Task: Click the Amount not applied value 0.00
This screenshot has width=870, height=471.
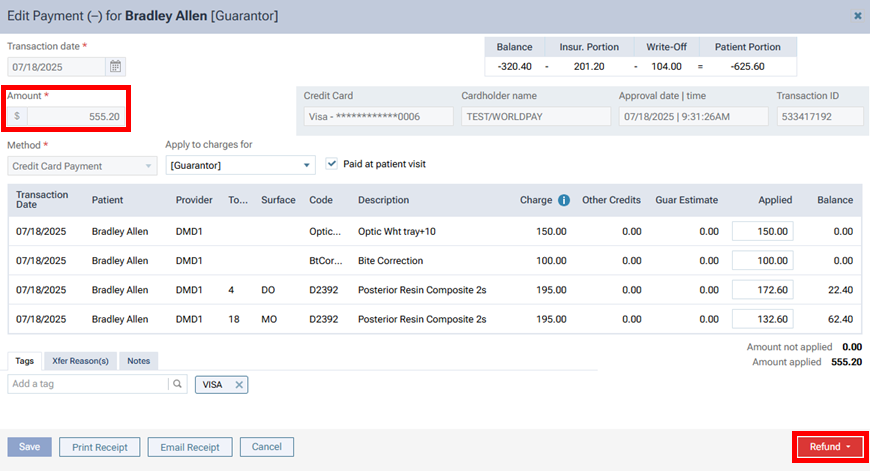Action: coord(852,347)
